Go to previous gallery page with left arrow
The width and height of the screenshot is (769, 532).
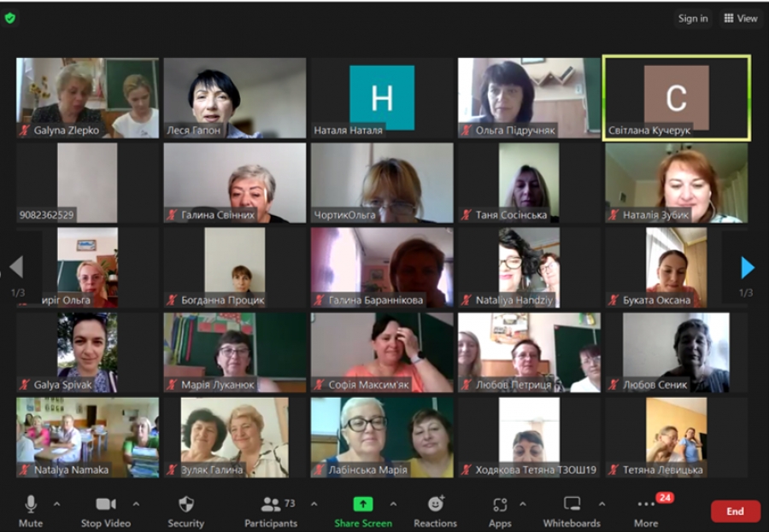click(16, 267)
